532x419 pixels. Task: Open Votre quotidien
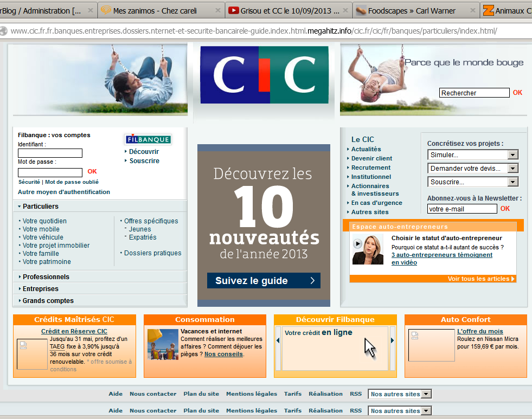coord(44,221)
